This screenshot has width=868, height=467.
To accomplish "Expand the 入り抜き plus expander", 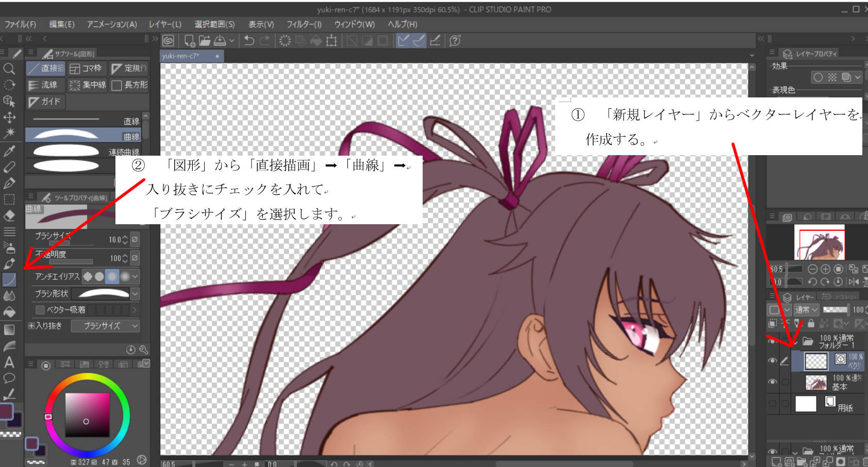I will click(31, 326).
